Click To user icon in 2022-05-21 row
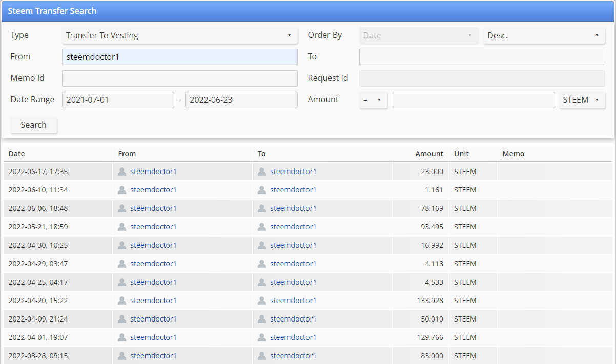The image size is (616, 364). pos(262,227)
